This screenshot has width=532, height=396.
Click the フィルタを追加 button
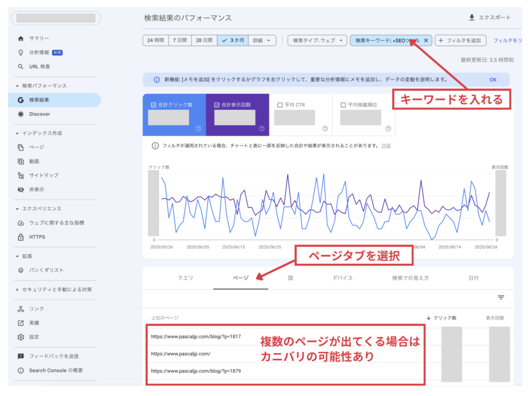point(461,41)
